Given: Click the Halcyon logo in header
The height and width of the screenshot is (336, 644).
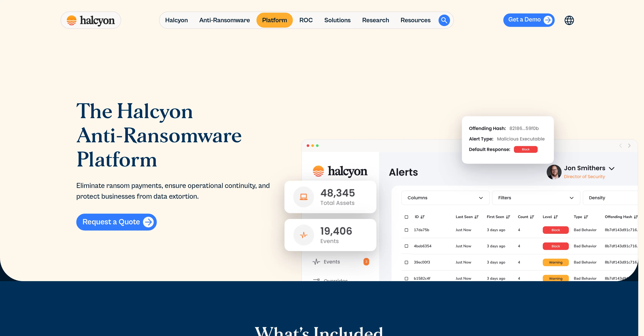Looking at the screenshot, I should [x=91, y=20].
